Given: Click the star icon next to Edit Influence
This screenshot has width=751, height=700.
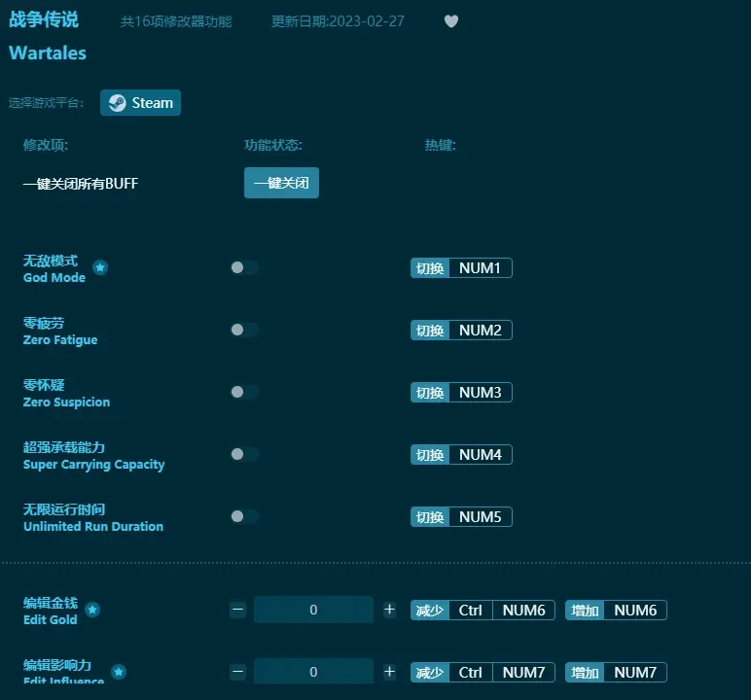Looking at the screenshot, I should pyautogui.click(x=119, y=672).
